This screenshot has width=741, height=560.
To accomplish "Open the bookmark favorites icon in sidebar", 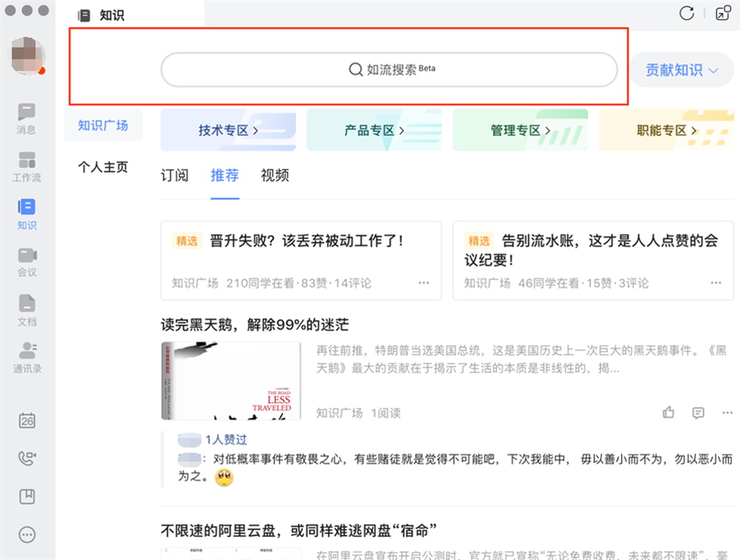I will coord(27,496).
